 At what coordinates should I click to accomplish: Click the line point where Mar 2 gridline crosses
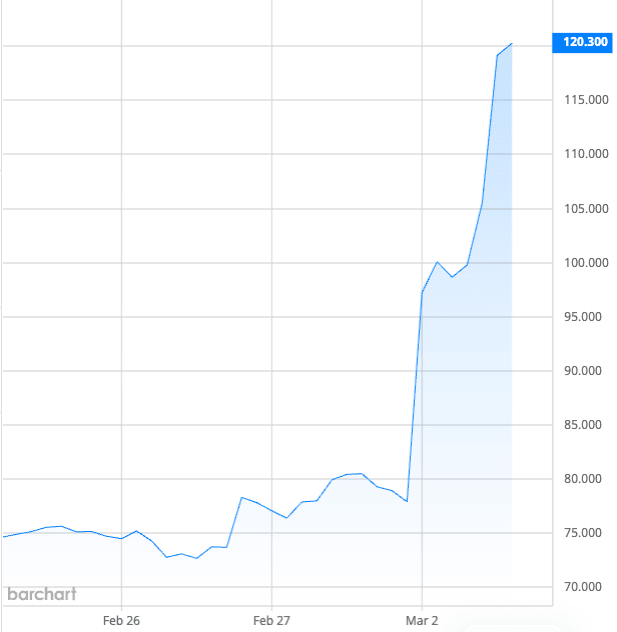422,291
